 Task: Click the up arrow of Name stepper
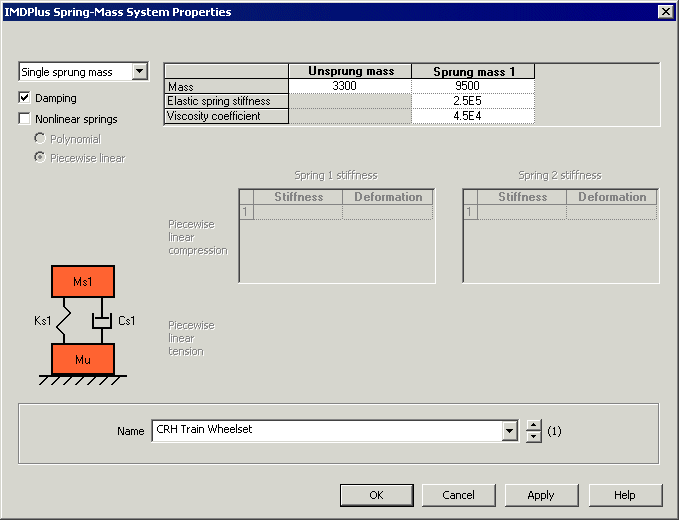[534, 425]
